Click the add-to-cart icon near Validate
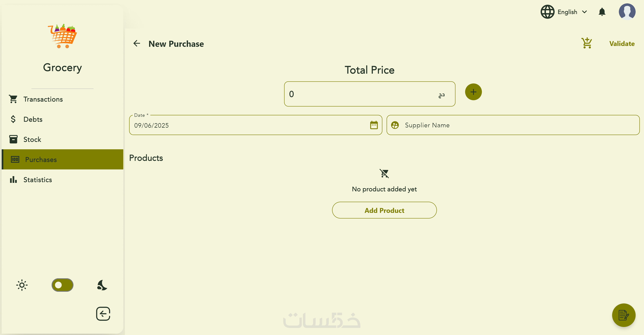The height and width of the screenshot is (335, 644). tap(586, 43)
